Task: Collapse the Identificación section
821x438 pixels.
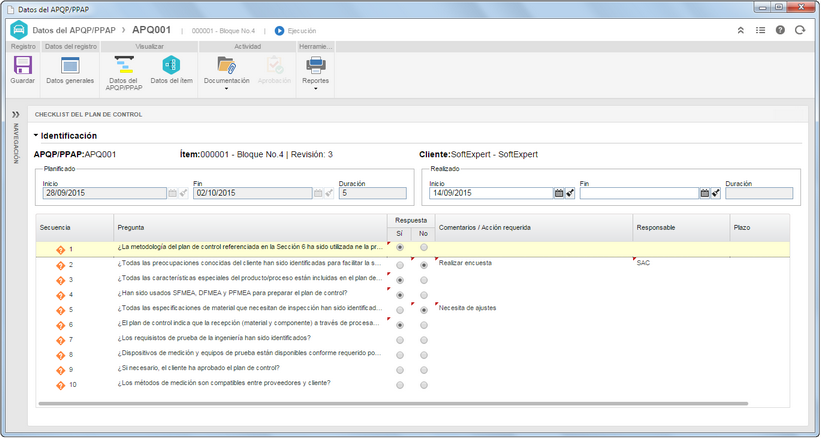Action: 36,136
